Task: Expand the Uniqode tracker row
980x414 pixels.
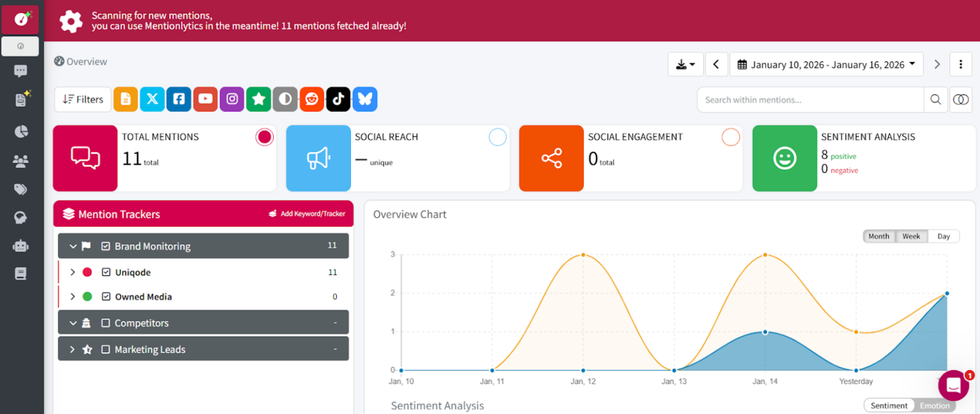Action: pos(73,272)
